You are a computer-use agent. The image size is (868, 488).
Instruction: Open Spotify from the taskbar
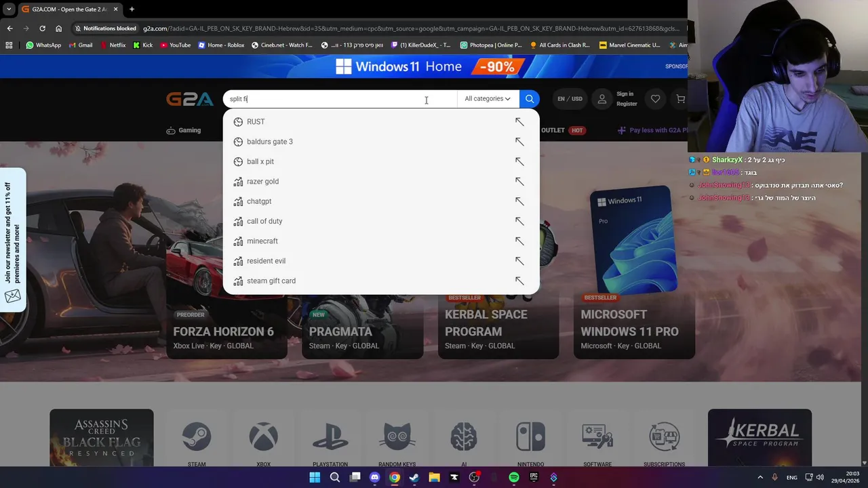coord(514,477)
